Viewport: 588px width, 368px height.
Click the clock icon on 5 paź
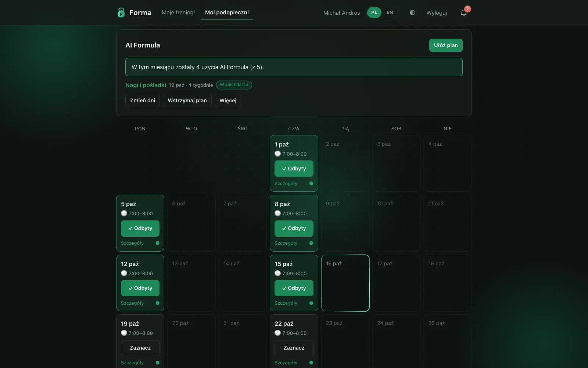pyautogui.click(x=124, y=213)
